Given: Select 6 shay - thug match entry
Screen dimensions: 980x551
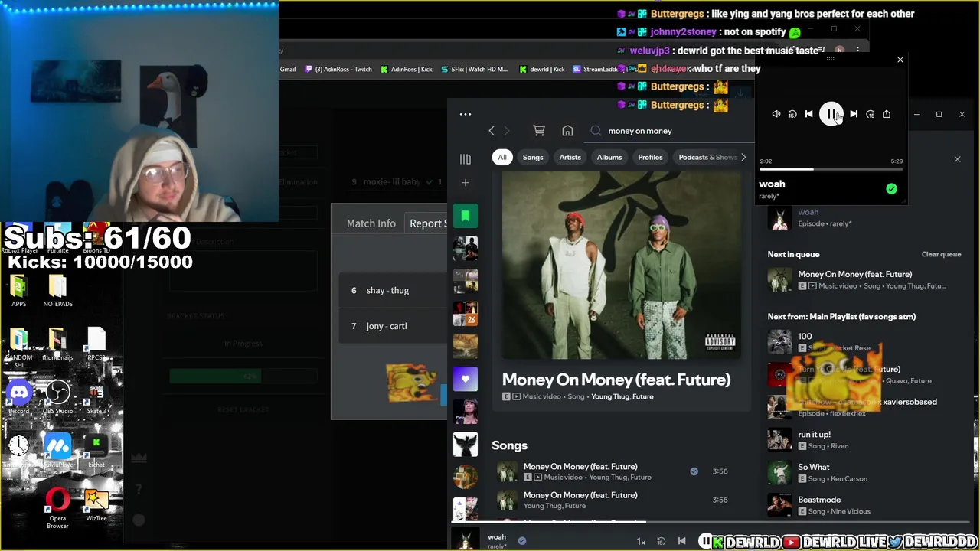Looking at the screenshot, I should (x=394, y=290).
